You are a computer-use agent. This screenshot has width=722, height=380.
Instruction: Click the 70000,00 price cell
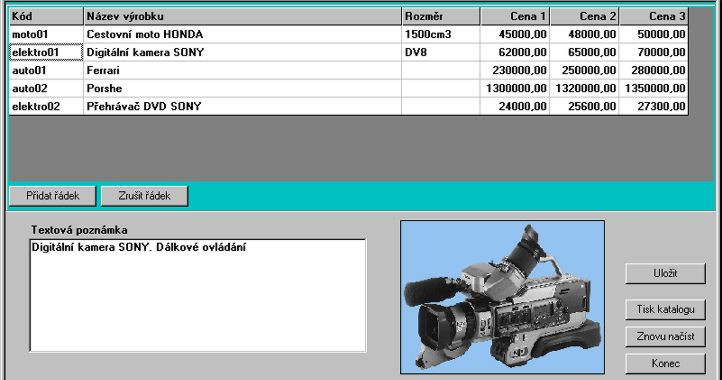[654, 53]
